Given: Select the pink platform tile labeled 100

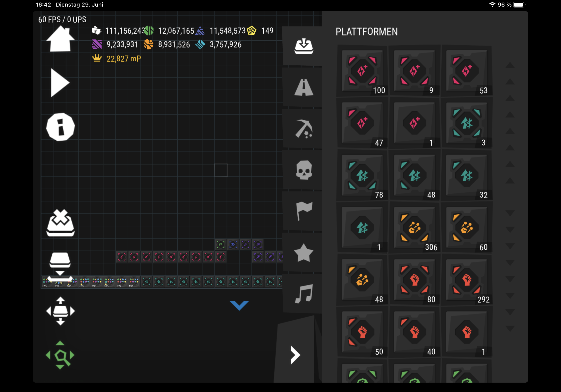Looking at the screenshot, I should pos(362,71).
